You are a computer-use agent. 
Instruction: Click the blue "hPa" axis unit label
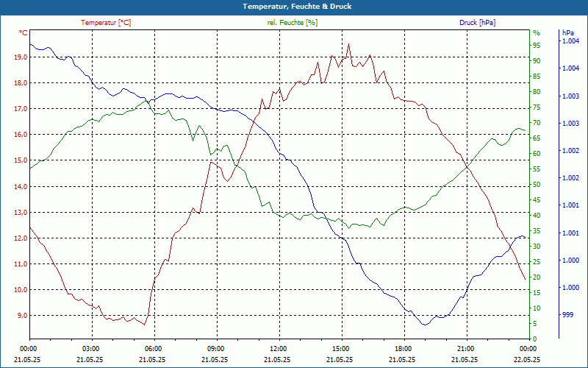(567, 33)
